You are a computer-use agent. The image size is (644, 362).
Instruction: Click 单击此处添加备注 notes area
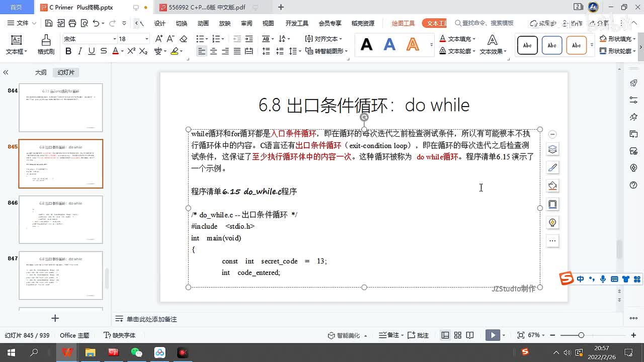[x=151, y=319]
